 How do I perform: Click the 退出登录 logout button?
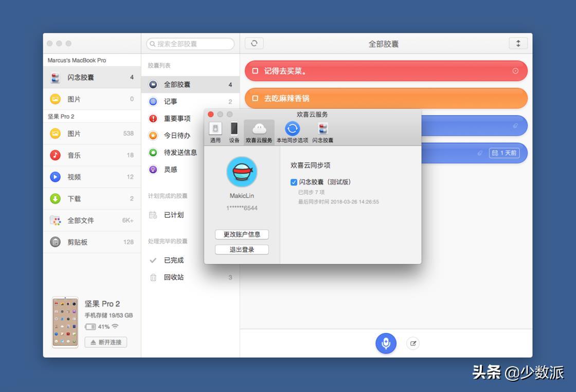tap(242, 250)
